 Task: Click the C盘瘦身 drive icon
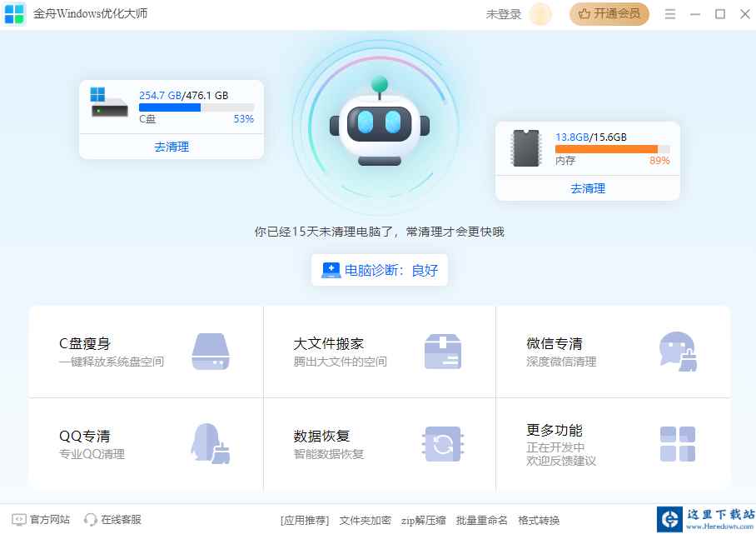pos(210,352)
